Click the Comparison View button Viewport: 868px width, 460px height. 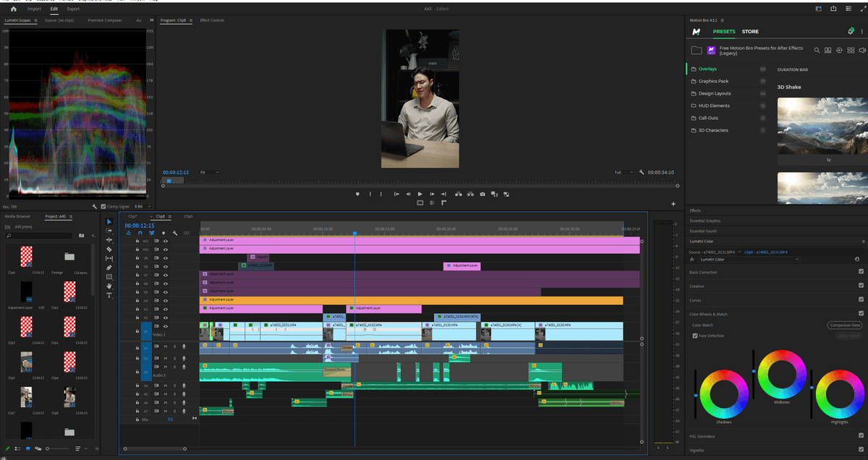point(845,325)
